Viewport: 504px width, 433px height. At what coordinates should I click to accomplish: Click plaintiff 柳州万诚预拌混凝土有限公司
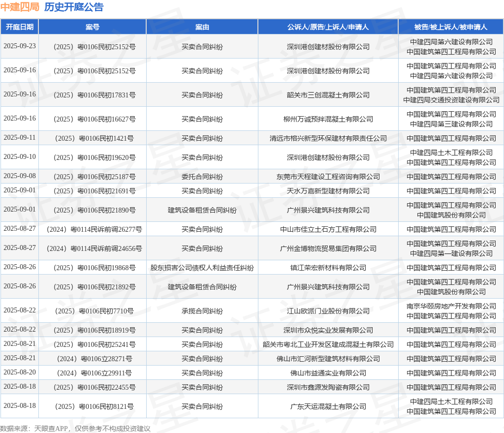[328, 119]
